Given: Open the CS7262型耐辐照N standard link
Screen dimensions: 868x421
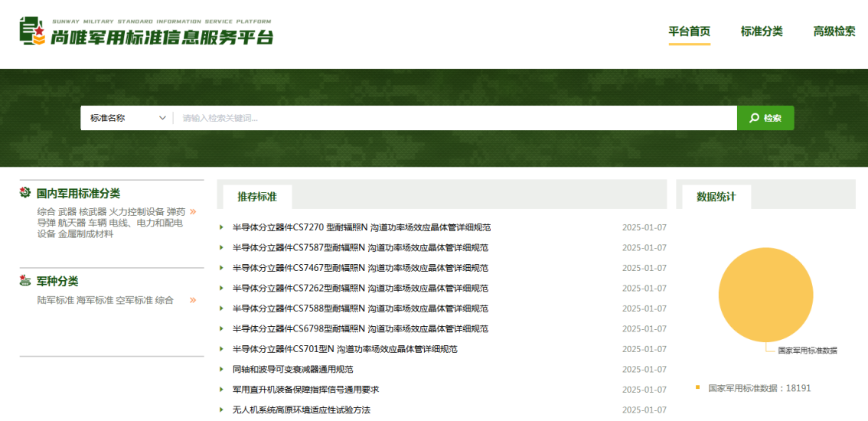Looking at the screenshot, I should click(x=361, y=288).
